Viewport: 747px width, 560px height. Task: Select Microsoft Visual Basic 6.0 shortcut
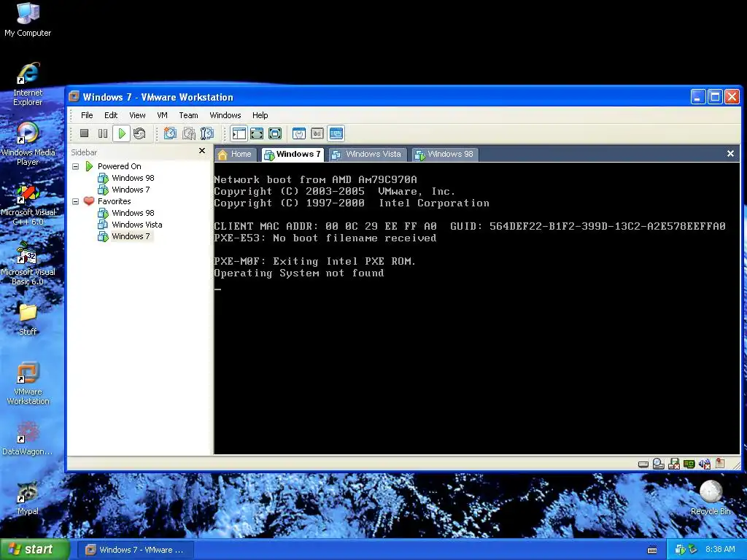pyautogui.click(x=28, y=263)
